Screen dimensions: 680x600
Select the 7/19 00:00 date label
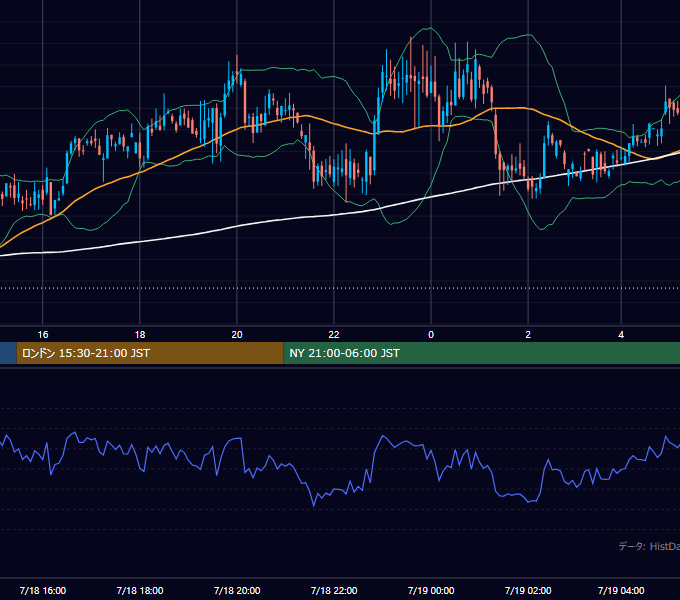(x=431, y=590)
